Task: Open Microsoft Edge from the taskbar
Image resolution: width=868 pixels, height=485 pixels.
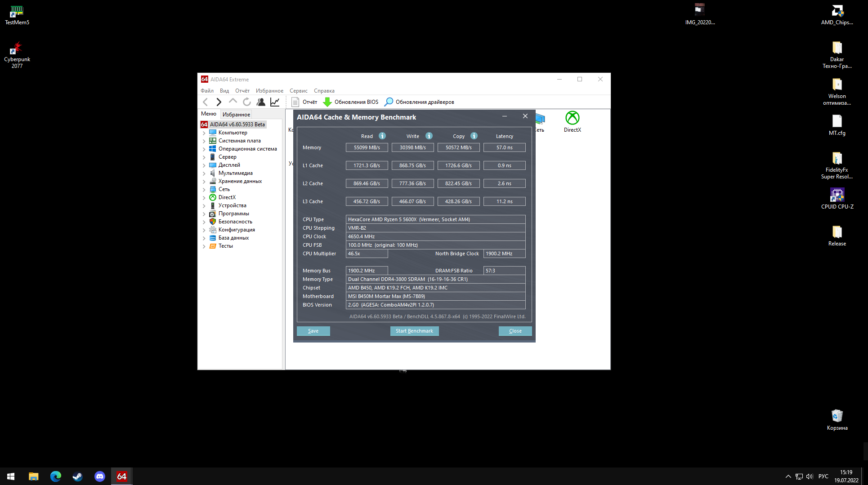Action: point(56,476)
